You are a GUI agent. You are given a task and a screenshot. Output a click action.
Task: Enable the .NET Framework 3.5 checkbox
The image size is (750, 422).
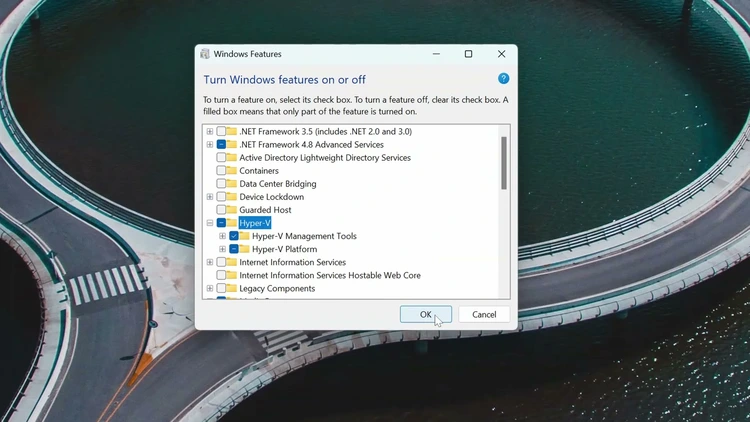click(x=221, y=131)
